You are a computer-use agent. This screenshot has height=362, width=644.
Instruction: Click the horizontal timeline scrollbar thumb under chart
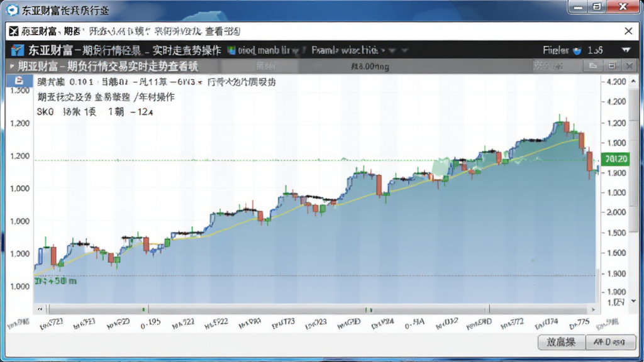[x=269, y=309]
